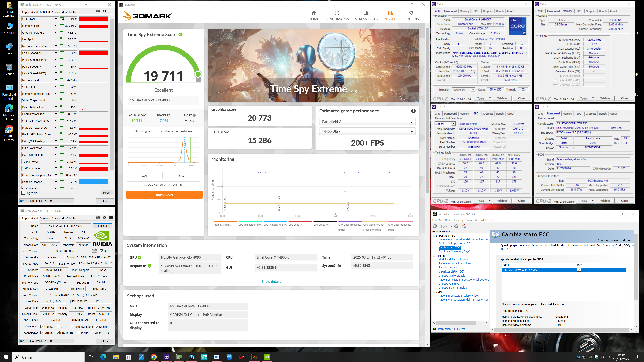Take screenshot with camera icon in GPU-Z Sensors window
The width and height of the screenshot is (644, 362).
pos(98,11)
